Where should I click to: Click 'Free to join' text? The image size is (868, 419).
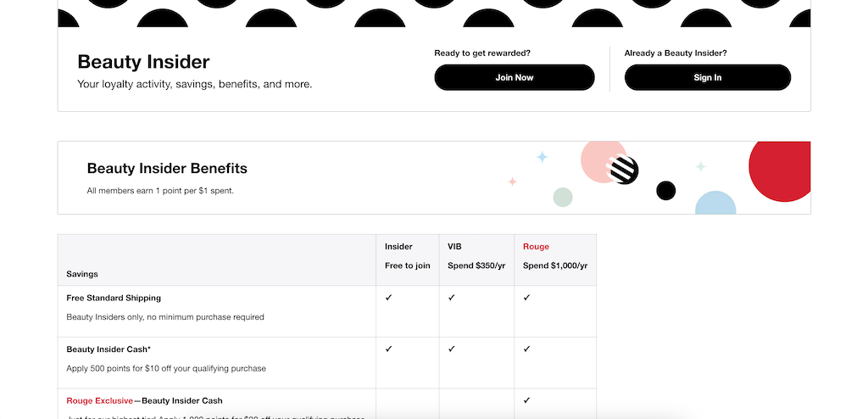click(408, 265)
